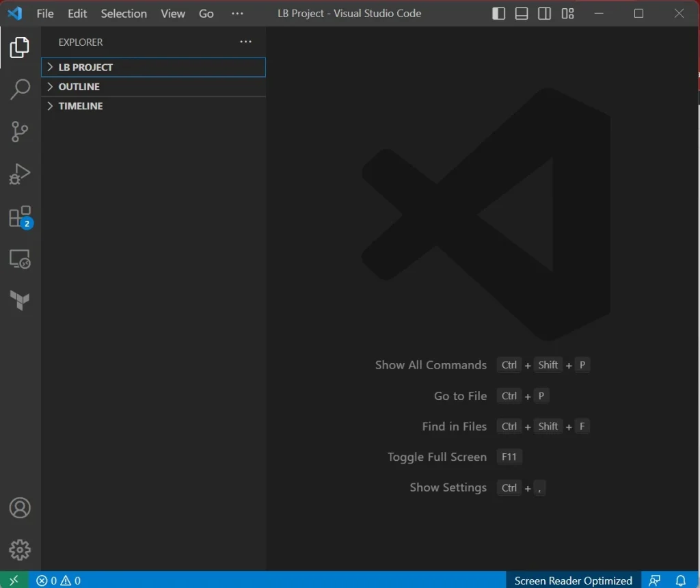Select the HashiCorp Terraform sidebar icon

pos(20,301)
